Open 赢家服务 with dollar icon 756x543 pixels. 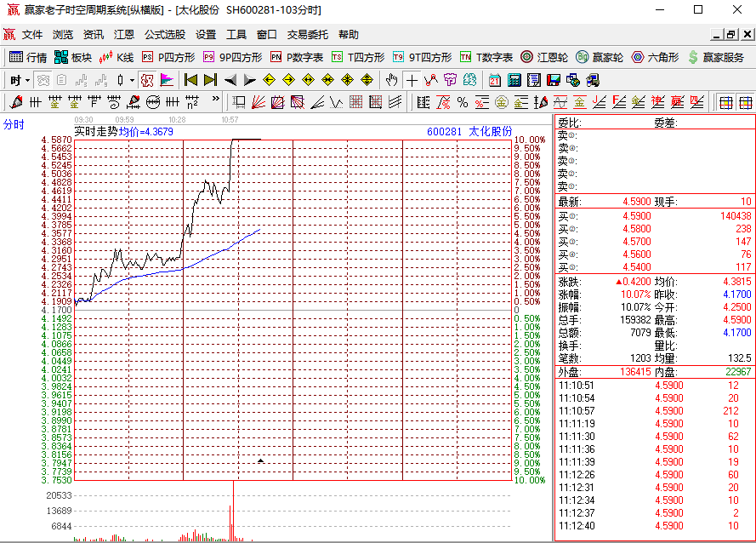click(715, 57)
